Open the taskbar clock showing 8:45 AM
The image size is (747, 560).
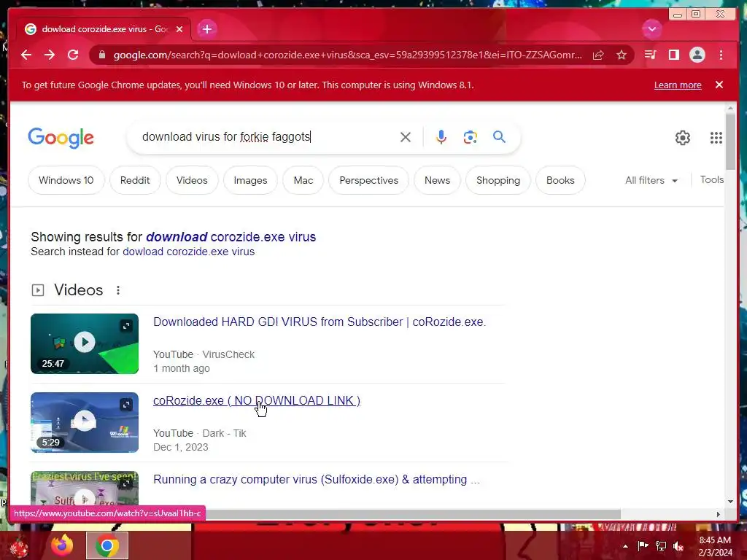point(715,546)
